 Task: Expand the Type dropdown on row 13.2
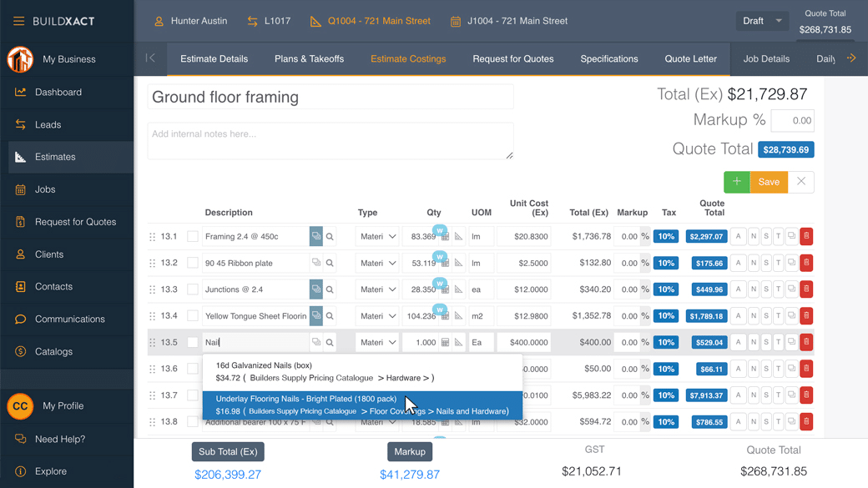tap(378, 264)
